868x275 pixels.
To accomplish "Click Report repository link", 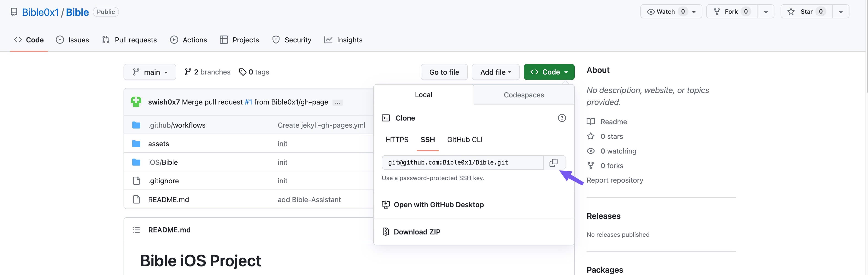I will (x=615, y=180).
